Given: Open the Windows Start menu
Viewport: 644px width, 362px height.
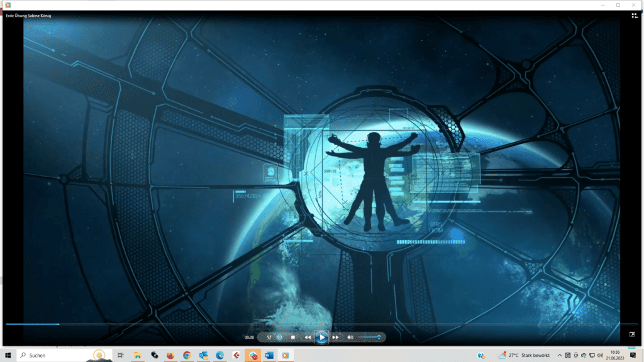Looking at the screenshot, I should [x=8, y=355].
